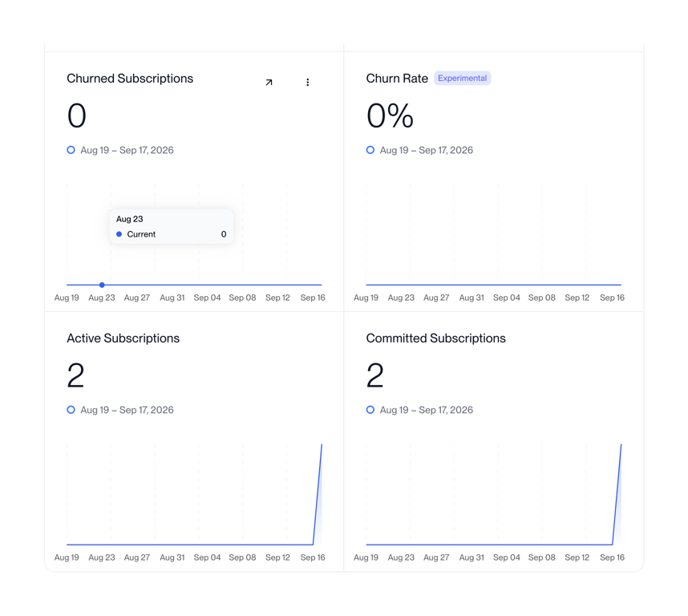Click the Committed Subscriptions spike near Sep 16
The width and height of the screenshot is (688, 616).
(x=617, y=494)
